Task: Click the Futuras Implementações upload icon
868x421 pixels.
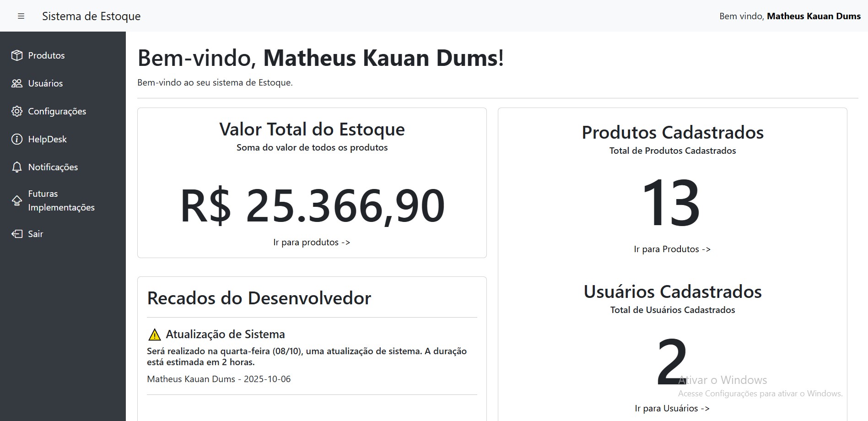Action: point(17,200)
